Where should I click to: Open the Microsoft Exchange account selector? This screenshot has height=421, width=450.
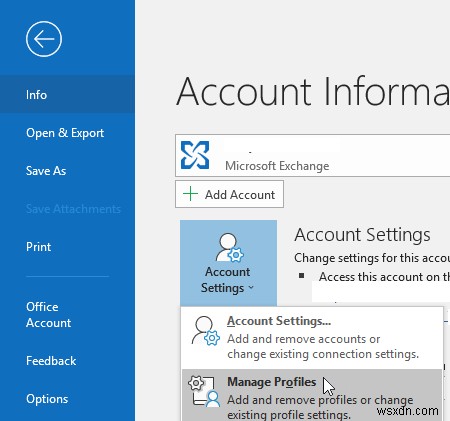312,155
